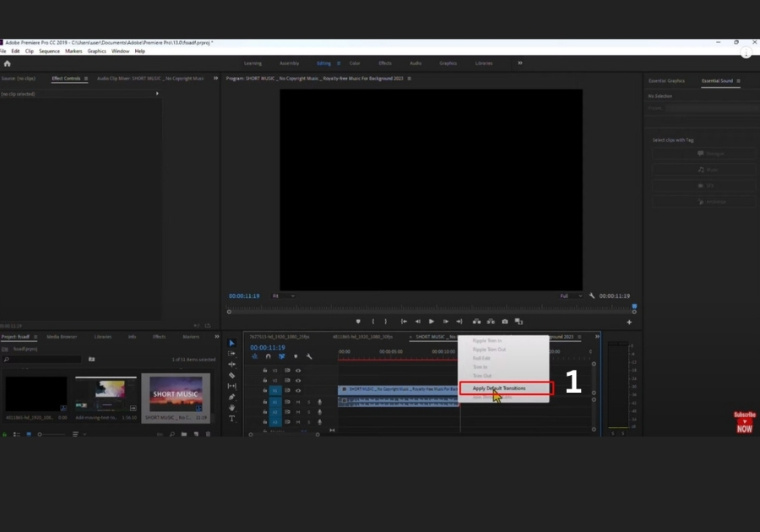The image size is (760, 532).
Task: Switch to the Essential Graphics tab
Action: click(x=666, y=81)
